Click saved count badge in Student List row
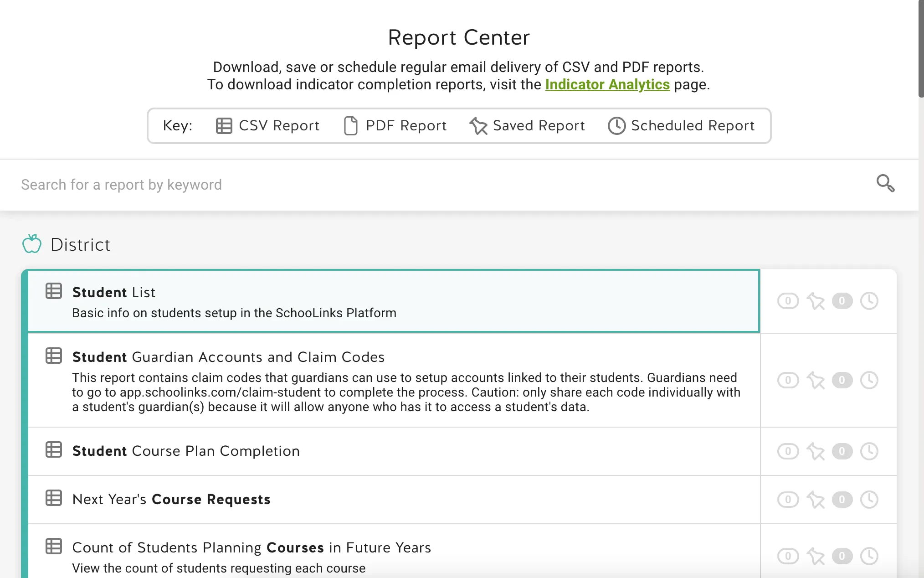924x578 pixels. tap(788, 301)
